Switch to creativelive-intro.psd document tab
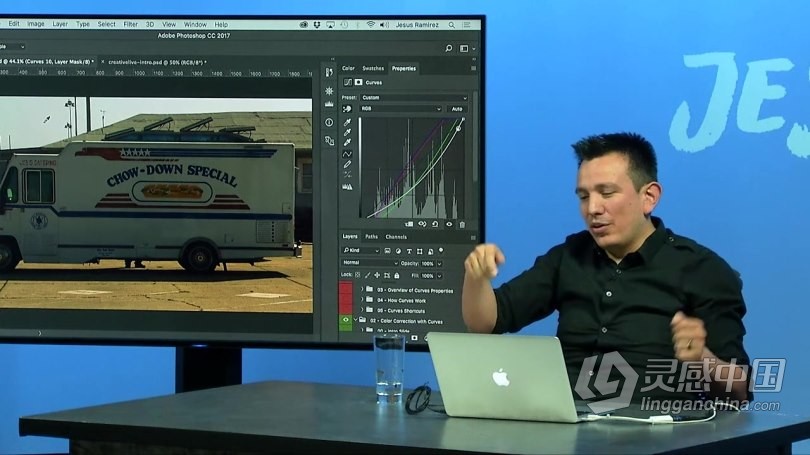 click(157, 62)
